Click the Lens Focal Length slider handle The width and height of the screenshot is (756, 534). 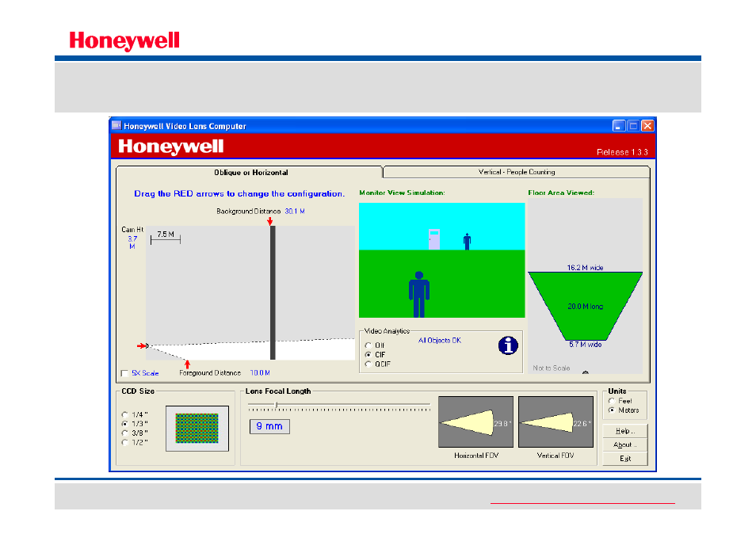pos(277,405)
